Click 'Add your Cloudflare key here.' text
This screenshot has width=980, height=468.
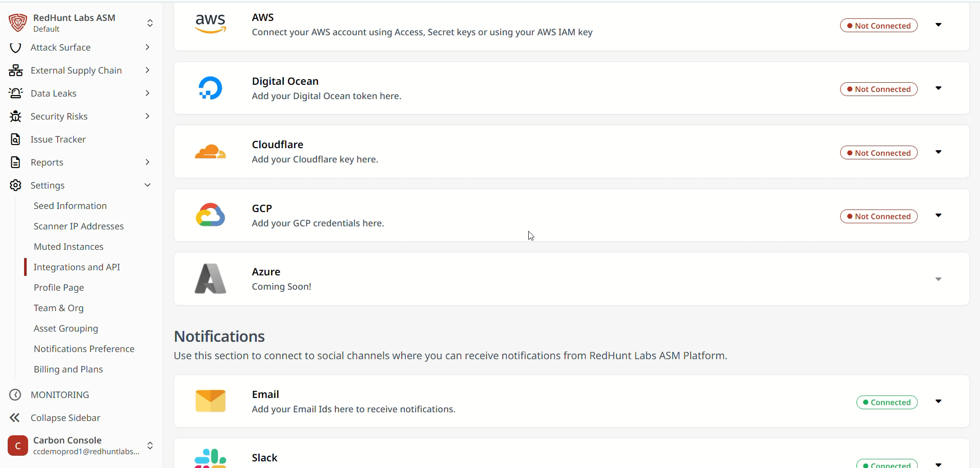point(315,159)
